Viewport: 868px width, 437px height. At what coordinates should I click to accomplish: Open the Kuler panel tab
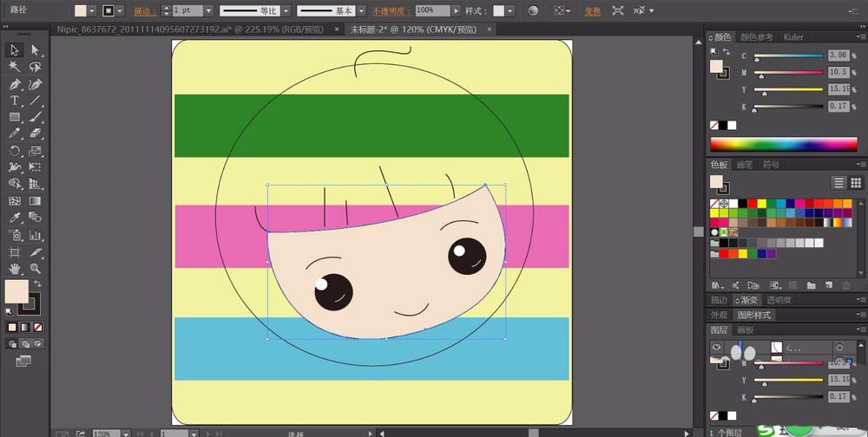793,37
